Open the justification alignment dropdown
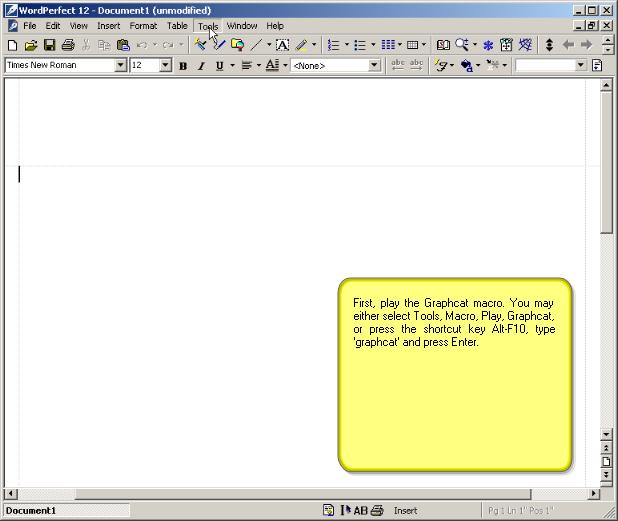Viewport: 618px width, 521px height. pyautogui.click(x=259, y=65)
